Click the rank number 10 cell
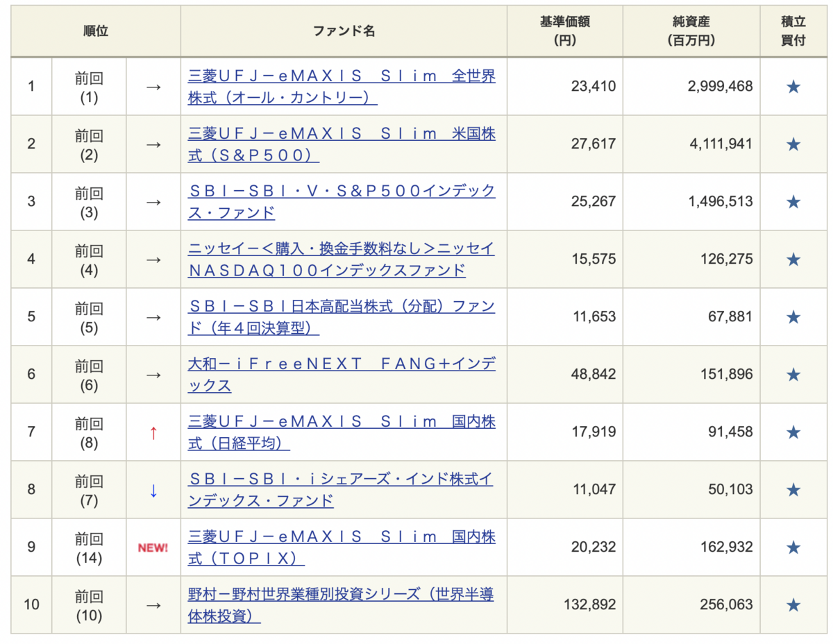The image size is (833, 644). [31, 605]
